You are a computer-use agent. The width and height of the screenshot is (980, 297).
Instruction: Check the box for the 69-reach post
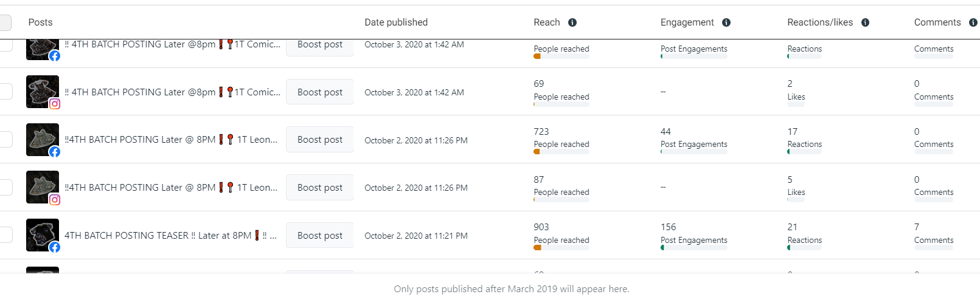(x=5, y=92)
